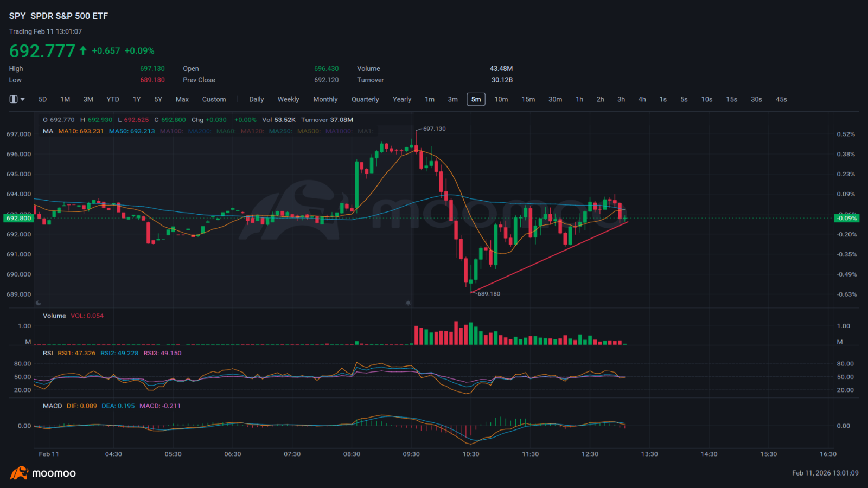Image resolution: width=868 pixels, height=488 pixels.
Task: Click the green price up arrow
Action: 83,50
